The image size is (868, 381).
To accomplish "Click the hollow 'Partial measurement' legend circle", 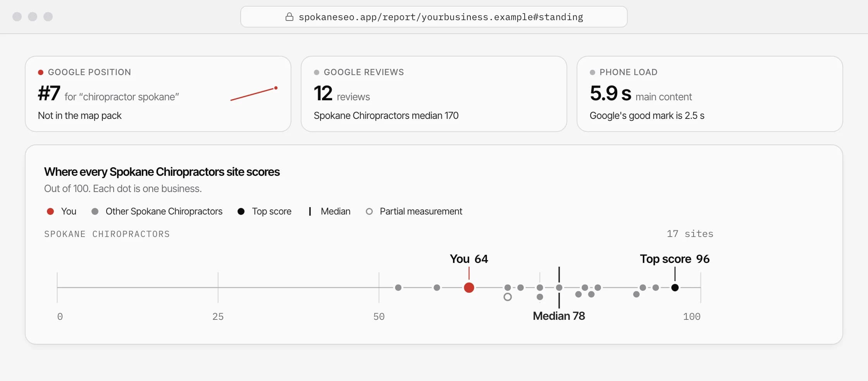I will coord(369,211).
